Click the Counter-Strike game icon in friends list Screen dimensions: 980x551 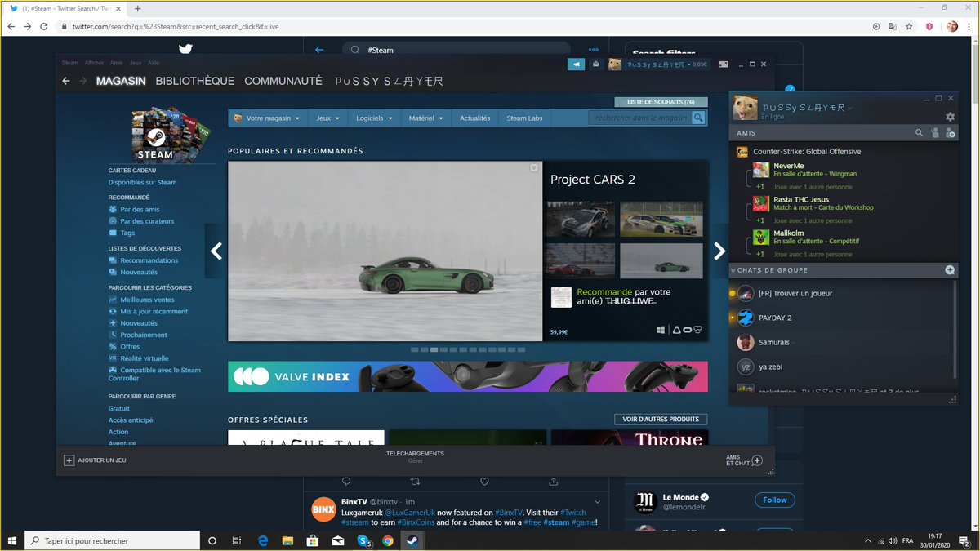point(742,152)
